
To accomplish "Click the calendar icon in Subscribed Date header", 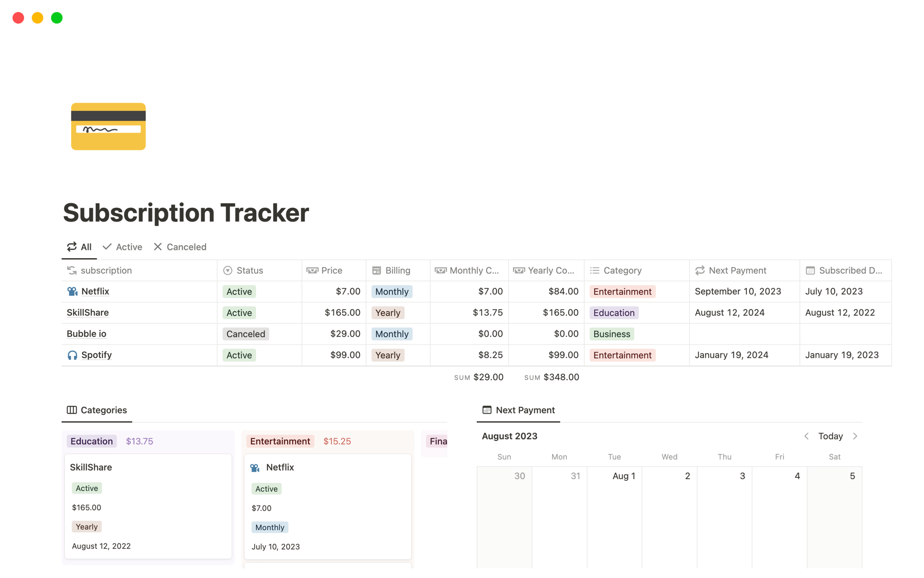I will tap(809, 270).
